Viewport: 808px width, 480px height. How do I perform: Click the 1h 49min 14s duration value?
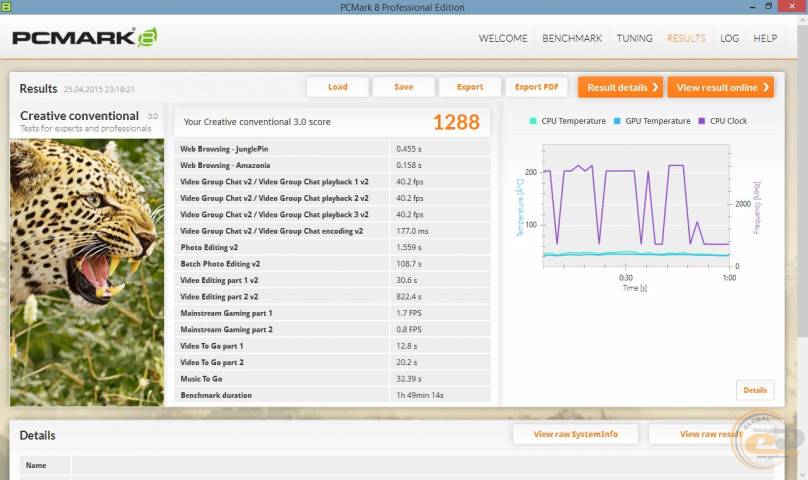click(x=420, y=395)
